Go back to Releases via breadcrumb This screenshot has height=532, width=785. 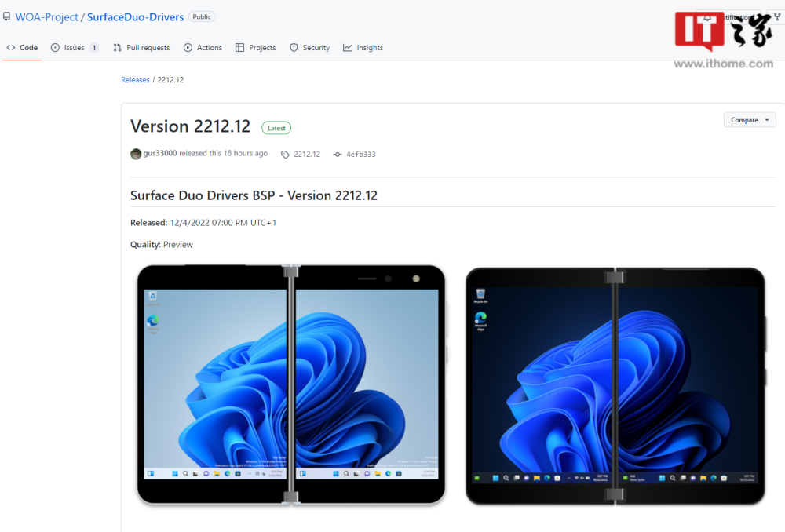pos(135,79)
